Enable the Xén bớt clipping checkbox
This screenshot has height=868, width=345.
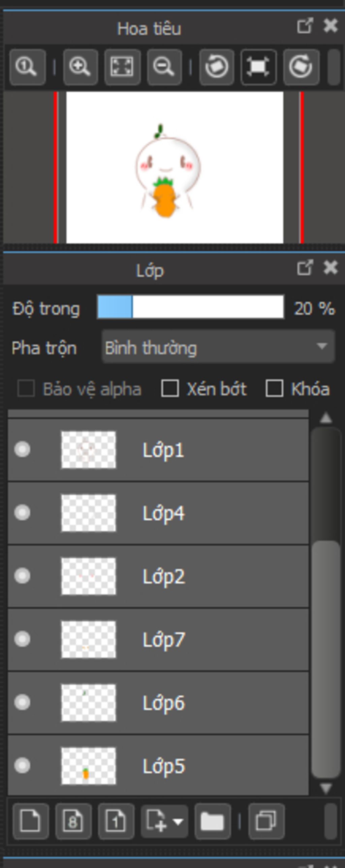[170, 388]
